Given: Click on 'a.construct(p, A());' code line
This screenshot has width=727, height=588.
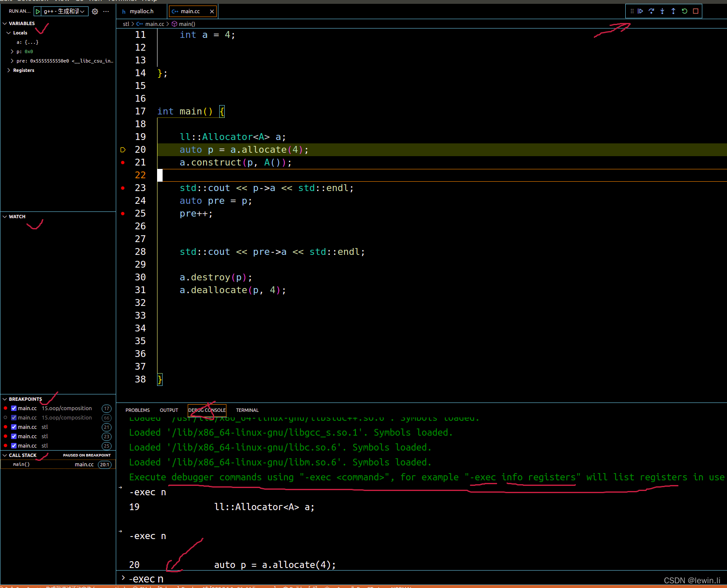Looking at the screenshot, I should pos(236,163).
